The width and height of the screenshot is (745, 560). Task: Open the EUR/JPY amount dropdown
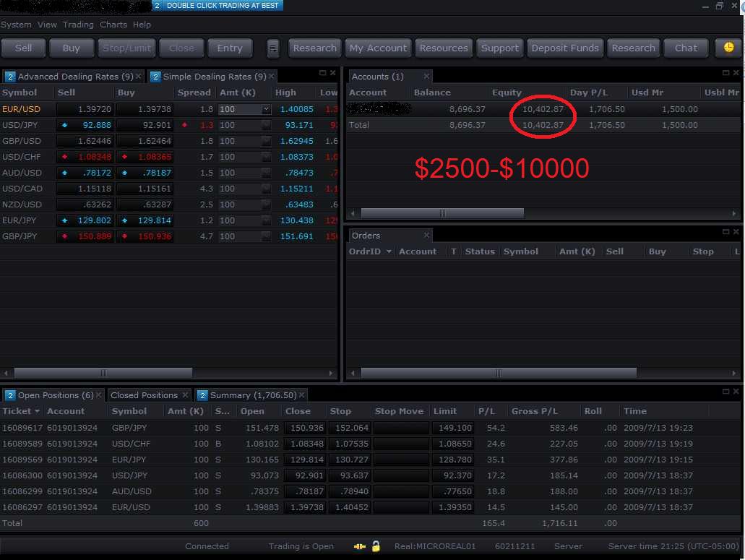(x=266, y=220)
